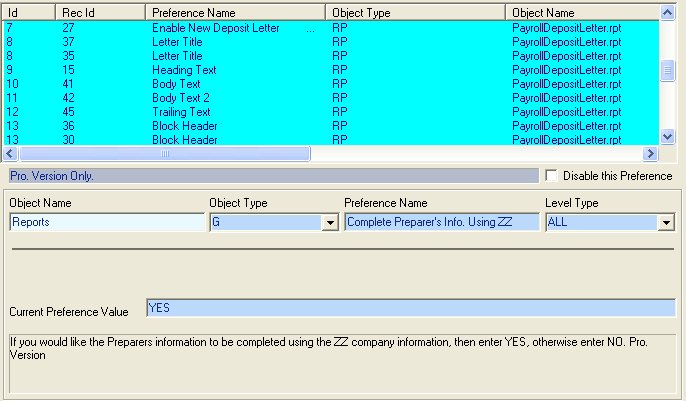
Task: Enable the Disable this Preference checkbox
Action: [x=552, y=176]
